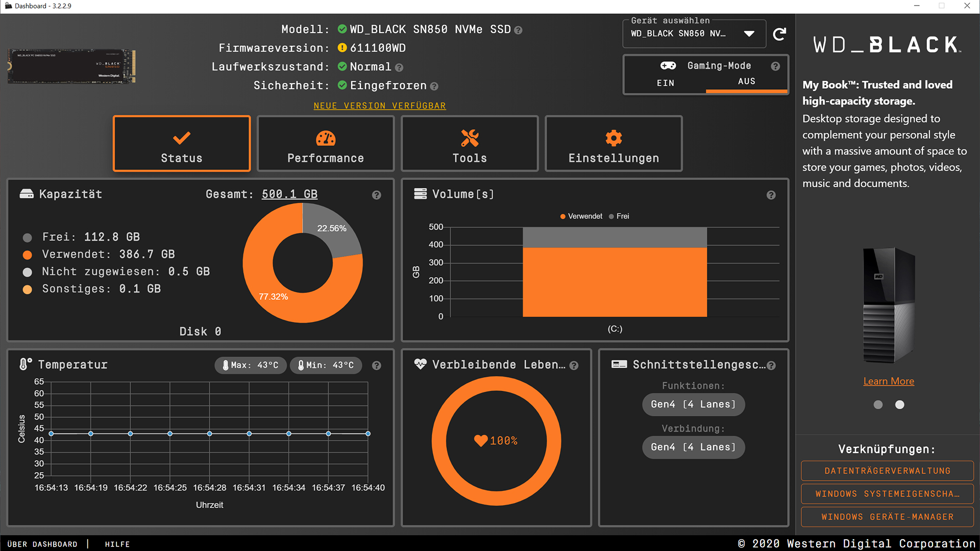Click the temperature point at 16:54:13

click(51, 434)
